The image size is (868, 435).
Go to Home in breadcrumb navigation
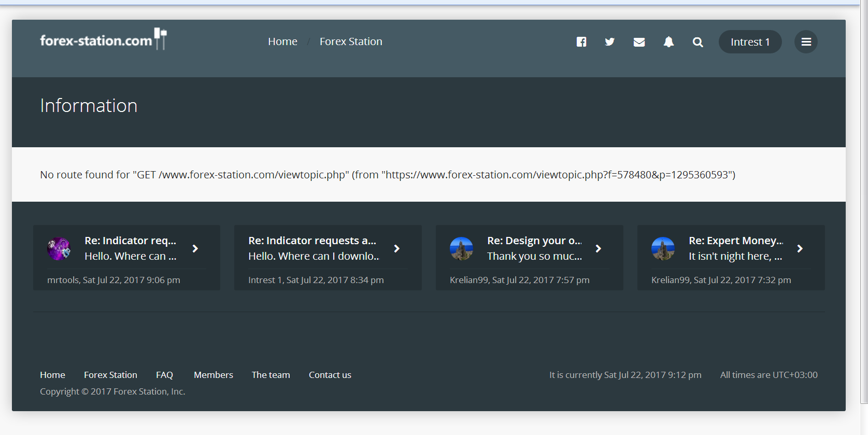click(x=282, y=41)
